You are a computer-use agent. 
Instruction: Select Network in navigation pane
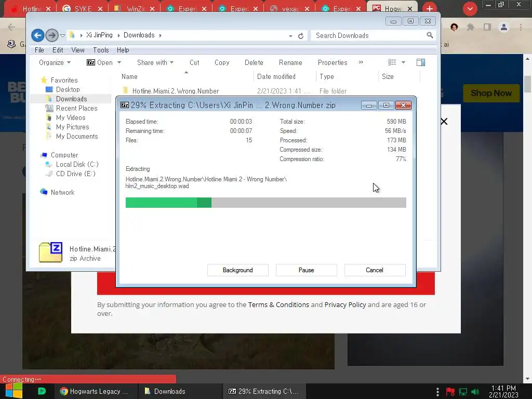62,192
